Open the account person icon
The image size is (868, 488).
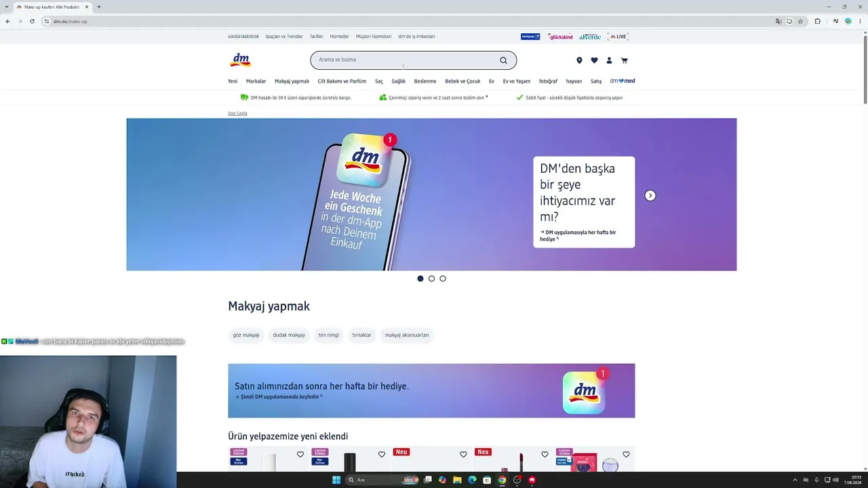[x=609, y=60]
